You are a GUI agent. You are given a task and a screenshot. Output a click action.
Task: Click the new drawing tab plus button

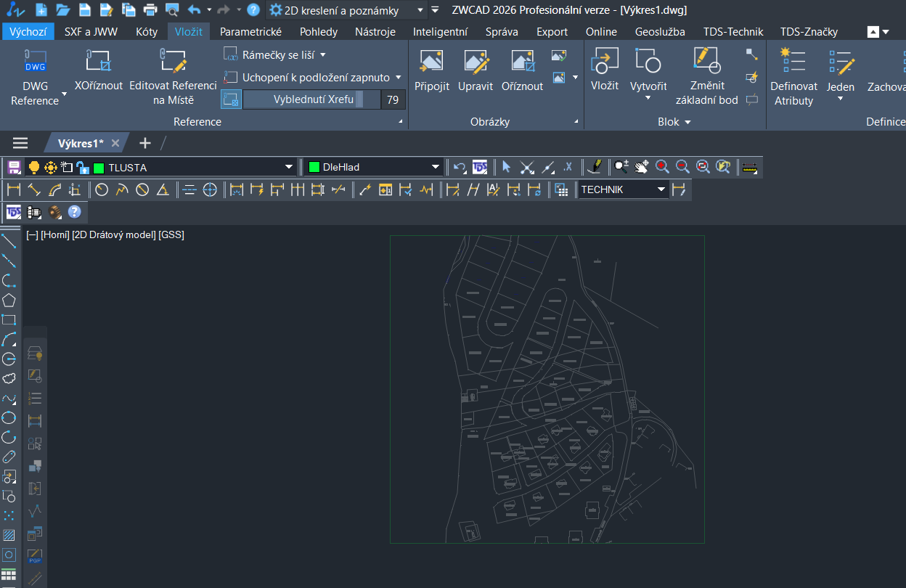145,143
